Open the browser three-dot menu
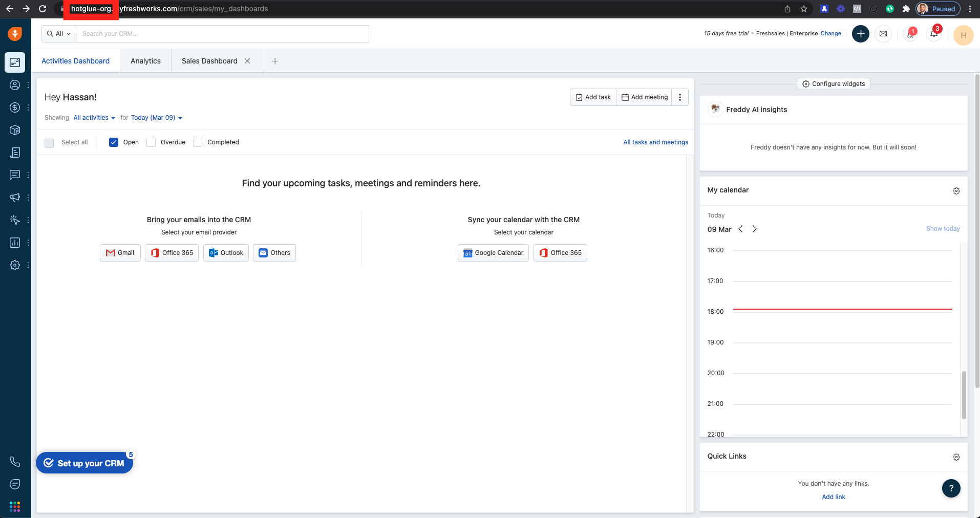980x518 pixels. 970,9
